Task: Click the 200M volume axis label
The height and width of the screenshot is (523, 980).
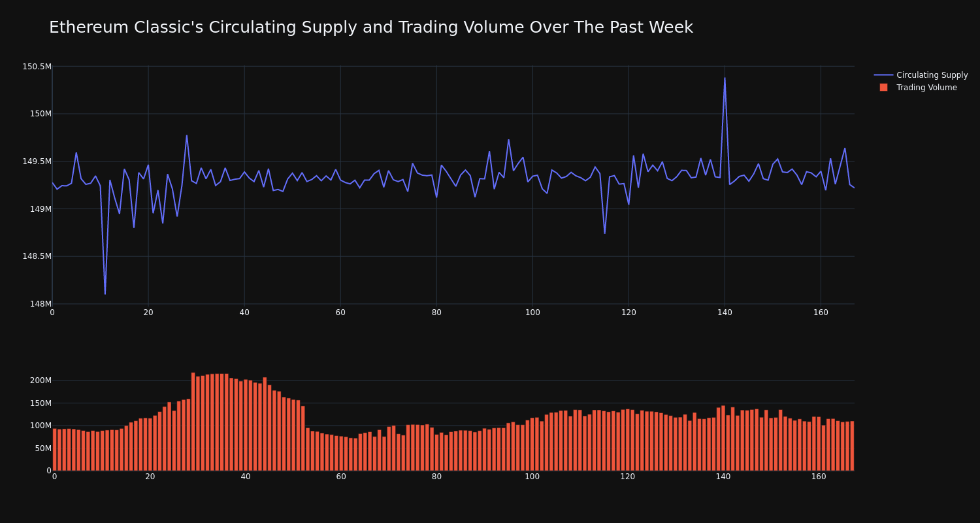Action: point(41,380)
